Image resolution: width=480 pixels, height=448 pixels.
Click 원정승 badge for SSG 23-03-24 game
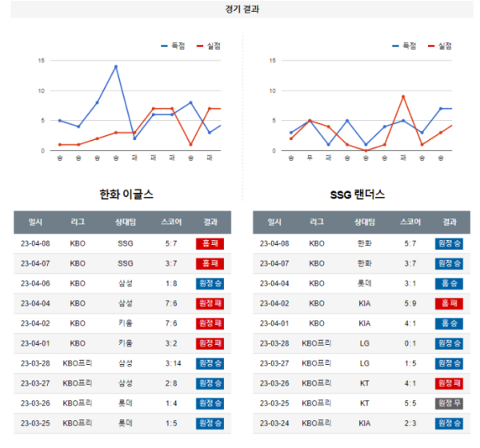(449, 423)
